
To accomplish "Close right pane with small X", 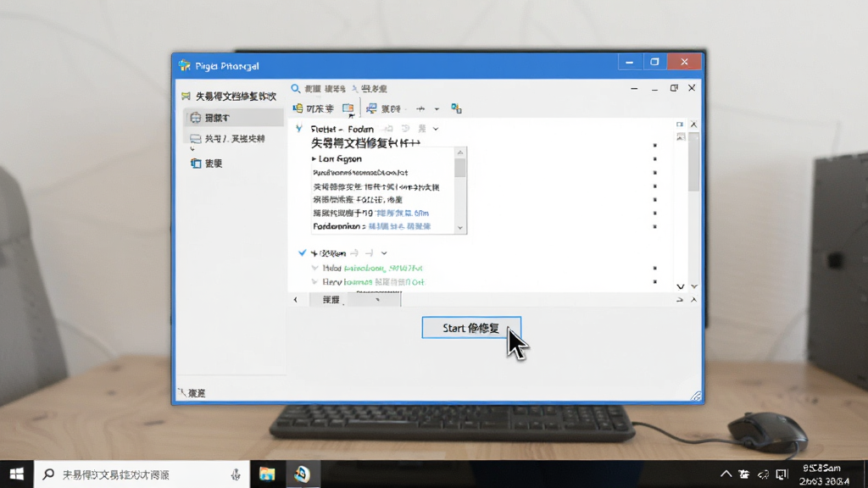I will [693, 125].
